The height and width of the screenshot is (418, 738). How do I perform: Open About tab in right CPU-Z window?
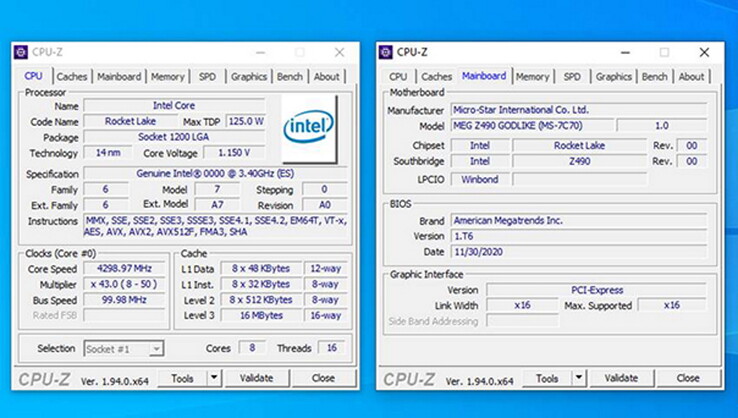(x=691, y=76)
